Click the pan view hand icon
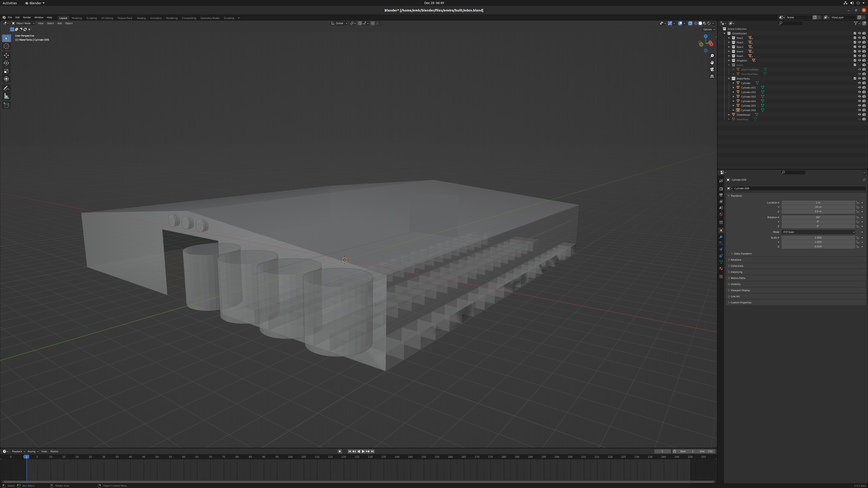This screenshot has height=488, width=868. (x=712, y=63)
